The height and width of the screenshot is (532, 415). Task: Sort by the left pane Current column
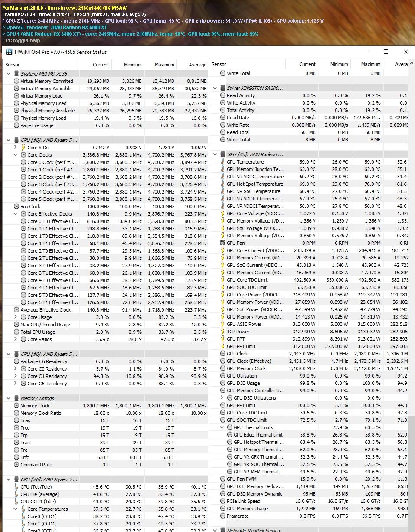point(95,65)
